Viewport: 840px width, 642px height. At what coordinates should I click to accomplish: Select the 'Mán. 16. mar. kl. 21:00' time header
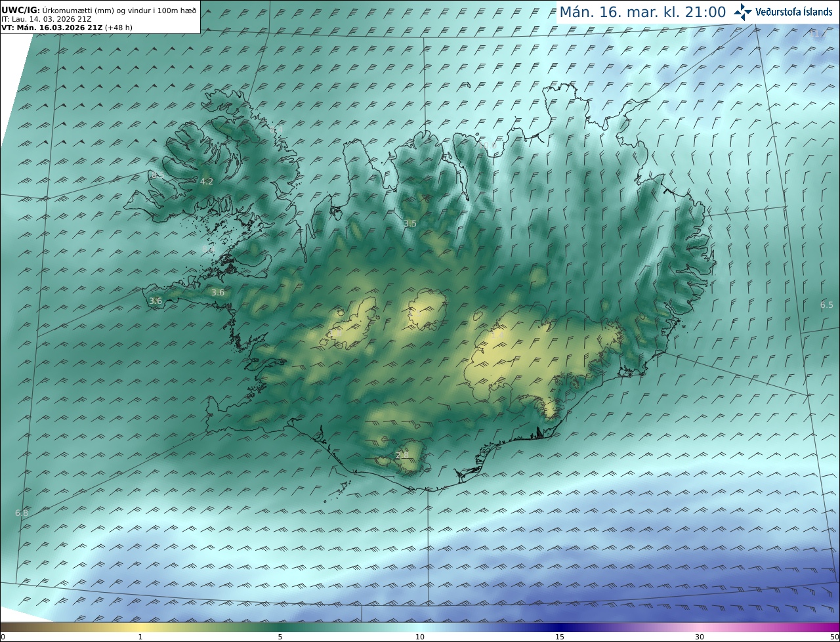pyautogui.click(x=642, y=12)
